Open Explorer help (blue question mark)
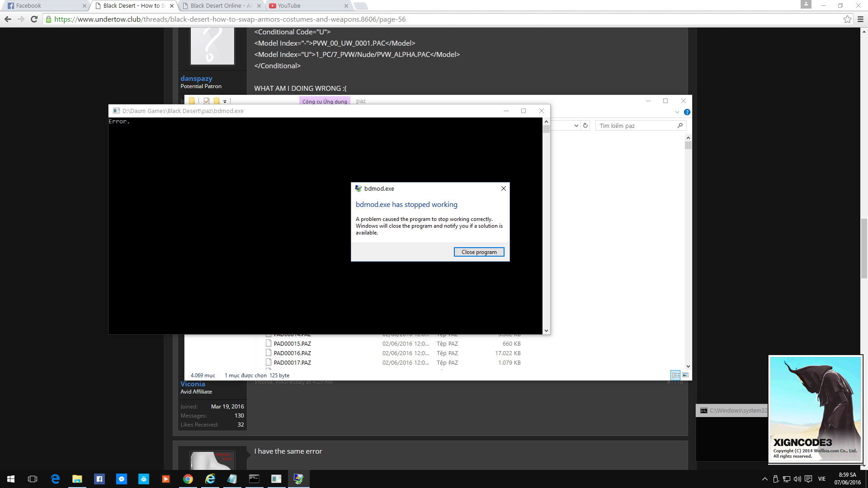868x488 pixels. 687,112
